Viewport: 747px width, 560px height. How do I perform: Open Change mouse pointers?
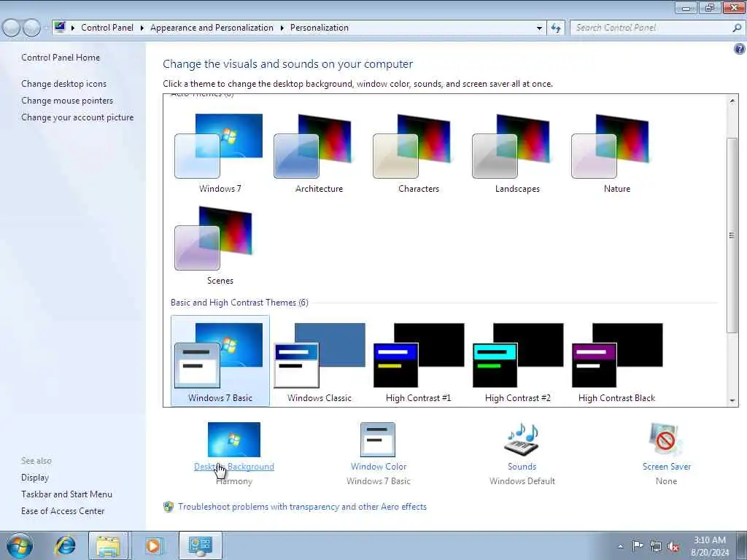[67, 101]
